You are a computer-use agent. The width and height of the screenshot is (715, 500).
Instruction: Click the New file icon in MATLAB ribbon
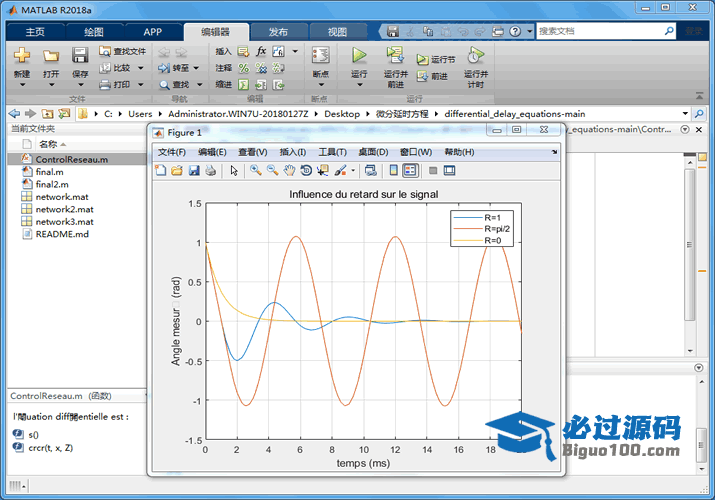[x=22, y=56]
